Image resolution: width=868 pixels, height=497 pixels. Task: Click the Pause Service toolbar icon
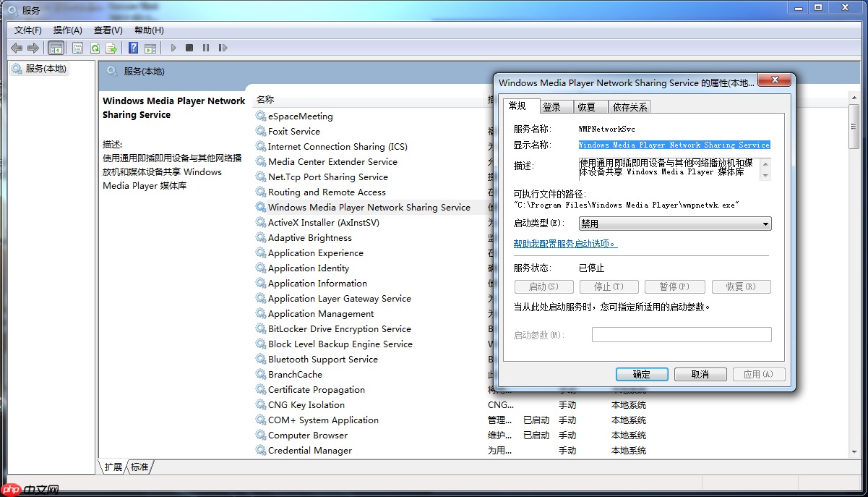coord(206,48)
